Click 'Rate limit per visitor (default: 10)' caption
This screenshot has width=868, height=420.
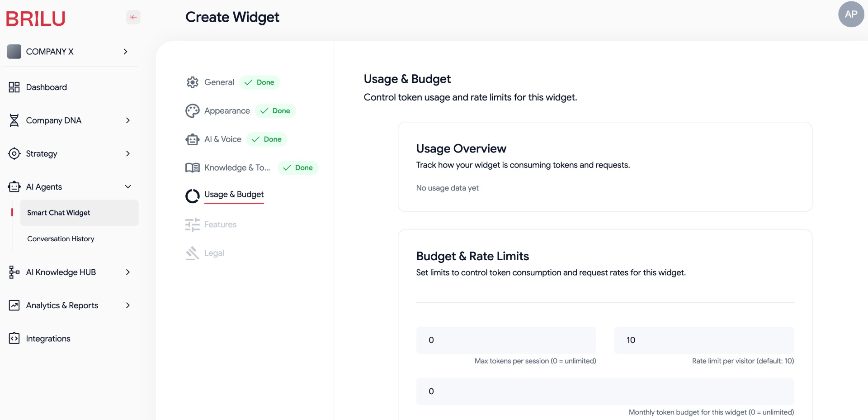tap(743, 361)
